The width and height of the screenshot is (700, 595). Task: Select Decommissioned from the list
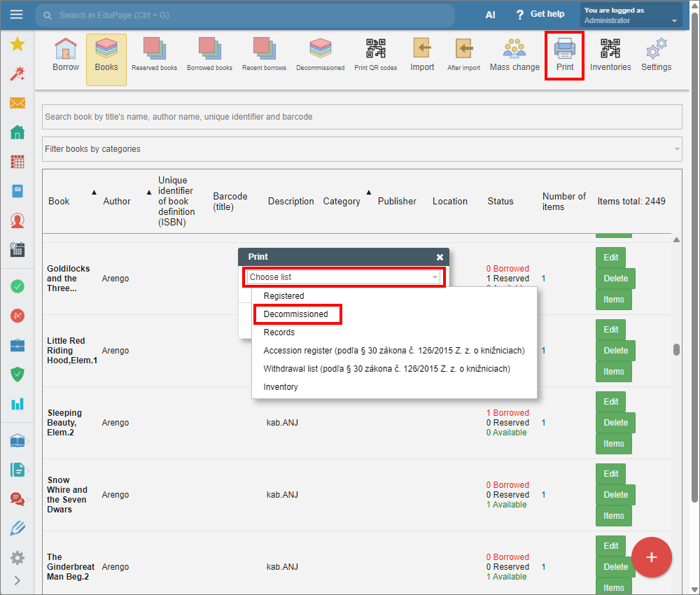(x=296, y=314)
